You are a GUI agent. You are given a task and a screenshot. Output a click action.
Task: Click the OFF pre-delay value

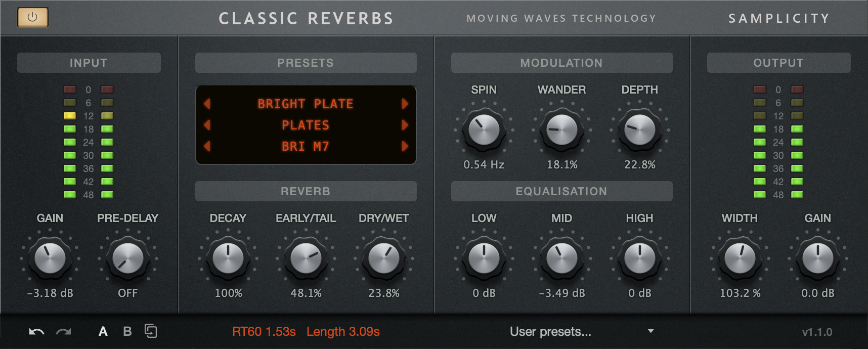[128, 293]
